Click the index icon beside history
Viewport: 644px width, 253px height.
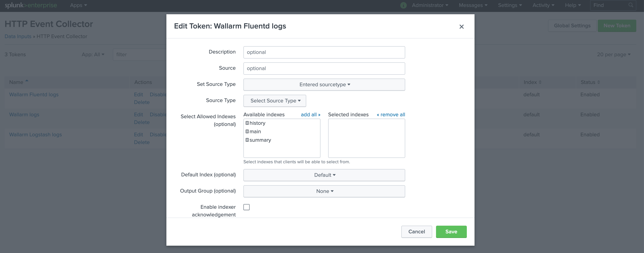click(247, 123)
